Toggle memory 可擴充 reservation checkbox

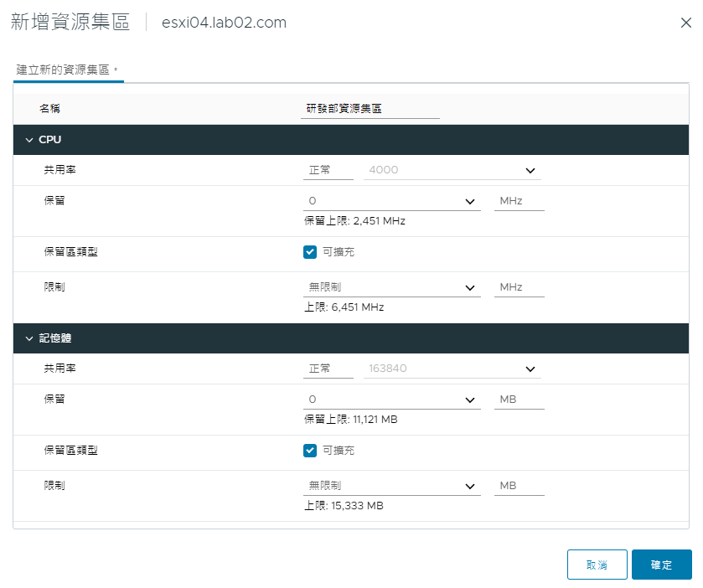coord(310,451)
